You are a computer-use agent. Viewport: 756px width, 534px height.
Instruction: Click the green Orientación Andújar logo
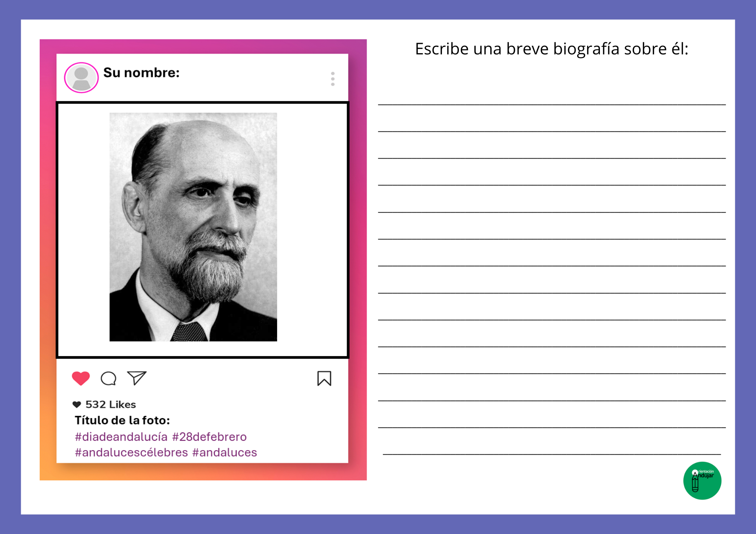(x=702, y=481)
